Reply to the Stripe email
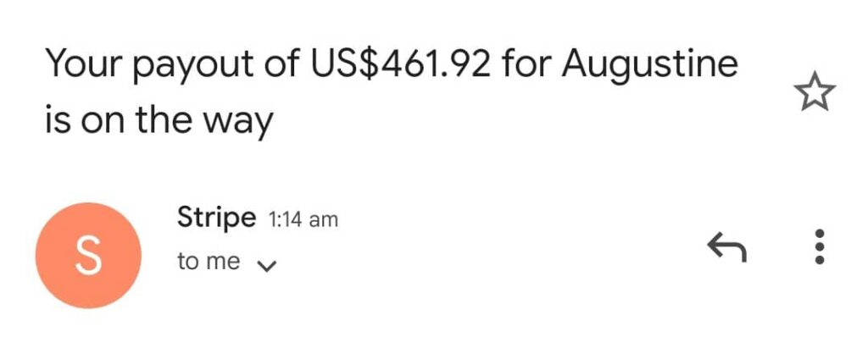This screenshot has height=348, width=868. [x=726, y=247]
